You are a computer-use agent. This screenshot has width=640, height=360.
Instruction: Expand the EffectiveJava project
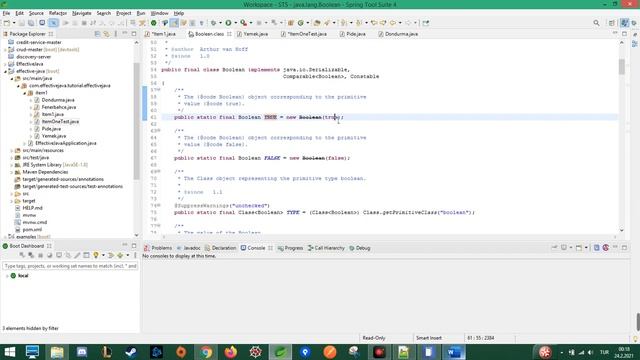click(5, 64)
